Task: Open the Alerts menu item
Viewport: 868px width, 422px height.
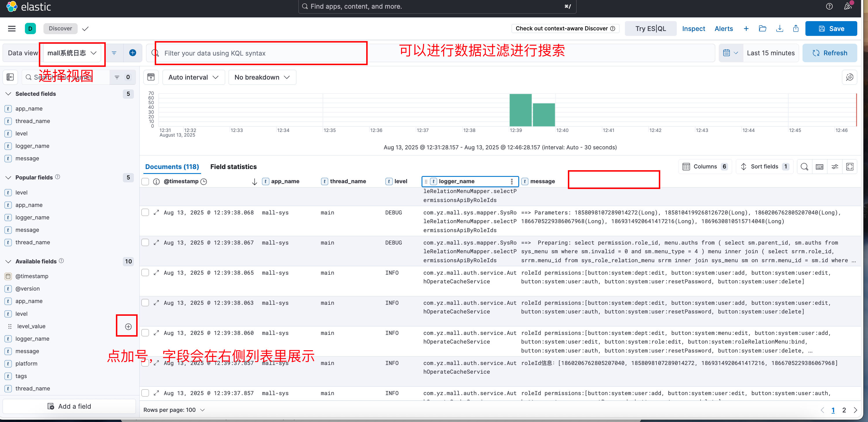Action: coord(723,29)
